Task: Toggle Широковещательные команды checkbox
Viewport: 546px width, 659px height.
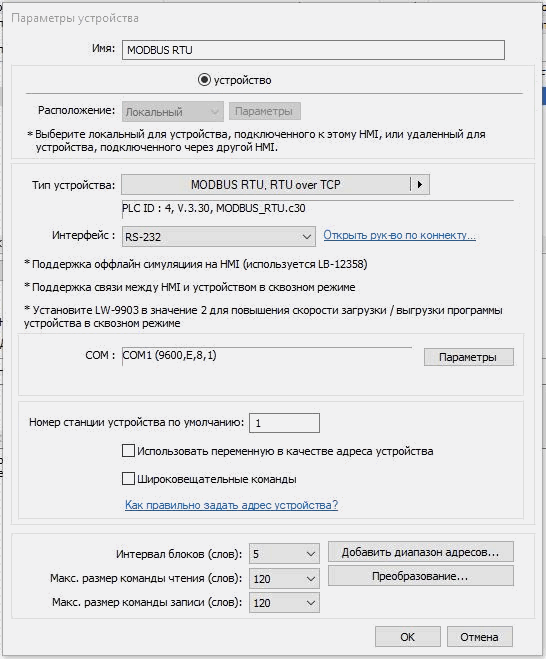Action: [x=128, y=479]
